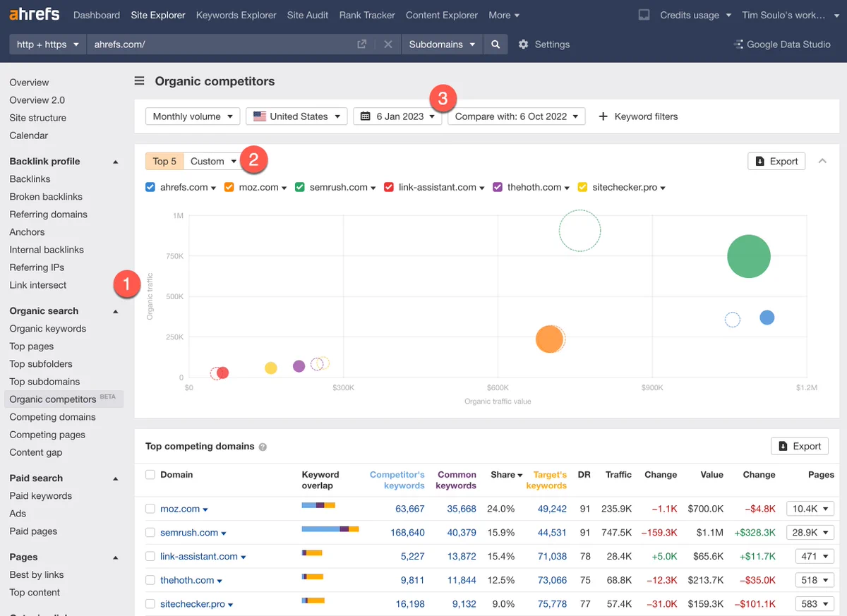Image resolution: width=847 pixels, height=616 pixels.
Task: Open the Credits usage dropdown
Action: point(695,15)
